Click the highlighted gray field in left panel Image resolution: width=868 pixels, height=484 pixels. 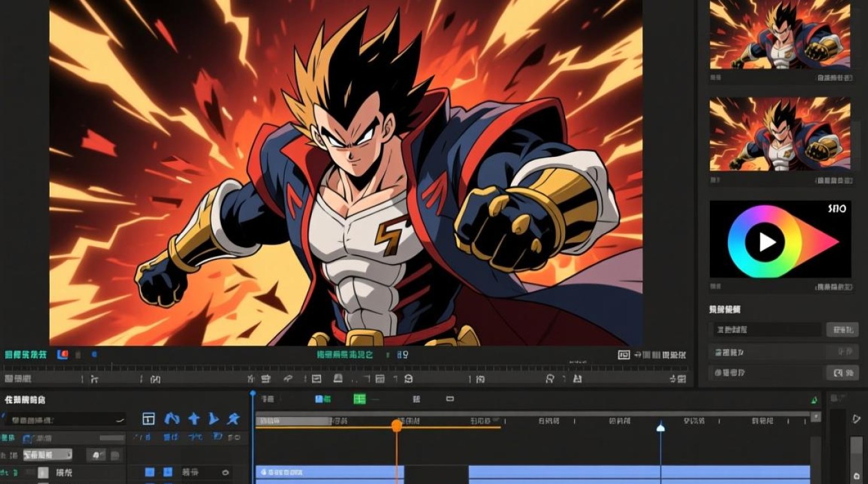(x=48, y=456)
